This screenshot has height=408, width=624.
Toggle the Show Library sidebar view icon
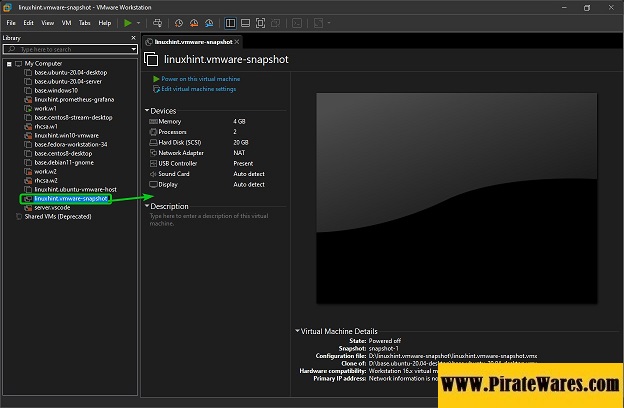[231, 22]
